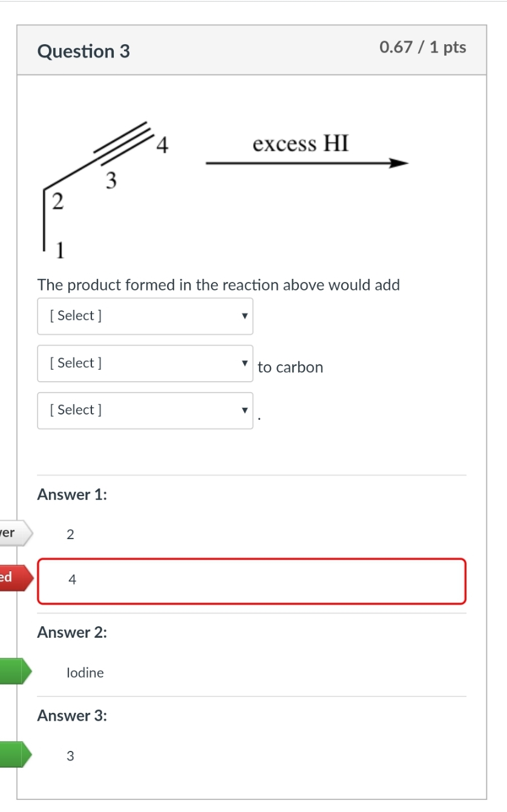Click the 0.67 / 1 pts score
This screenshot has height=812, width=507.
423,48
